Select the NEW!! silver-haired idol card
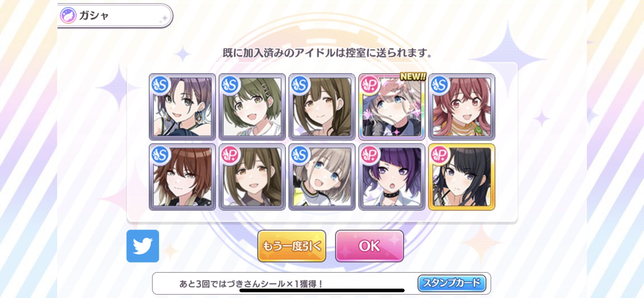 392,107
